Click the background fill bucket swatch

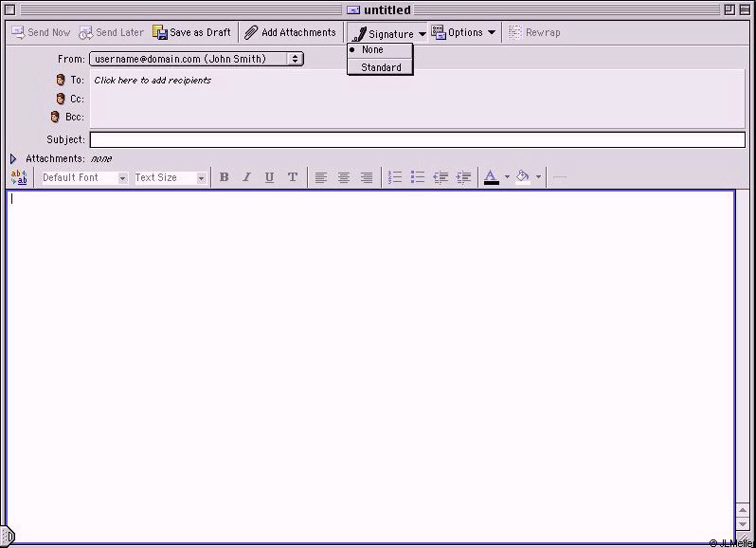pos(523,177)
